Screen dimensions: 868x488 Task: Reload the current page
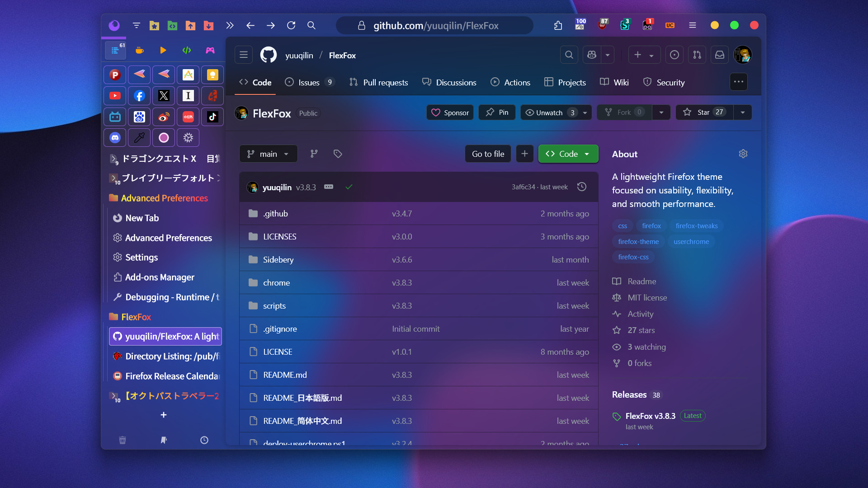[x=291, y=25]
